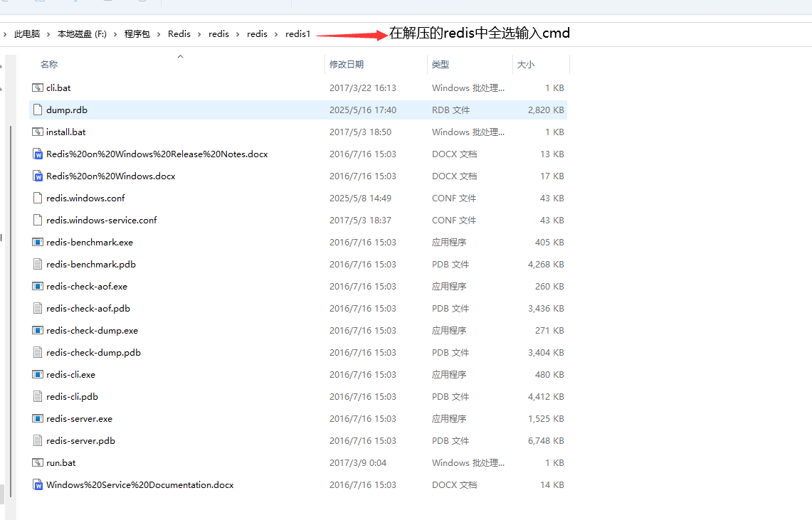812x520 pixels.
Task: Expand the chevron after 此电脑 in breadcrumb
Action: point(48,34)
